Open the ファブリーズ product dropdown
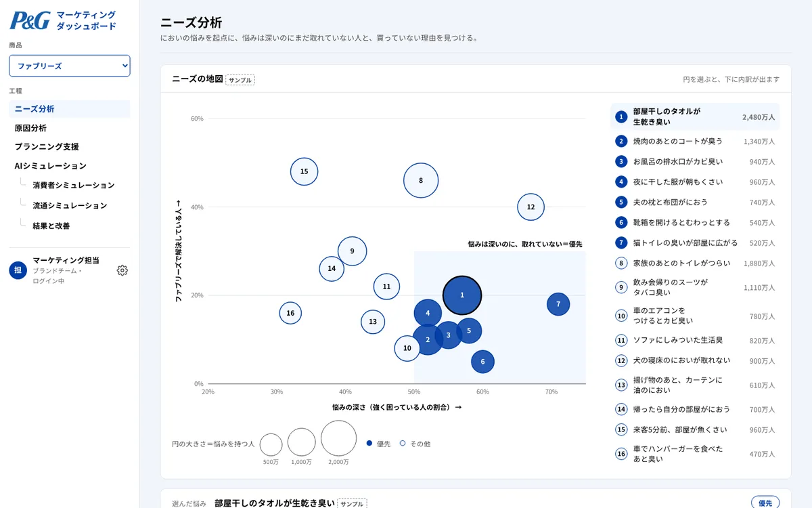812x508 pixels. pyautogui.click(x=70, y=66)
